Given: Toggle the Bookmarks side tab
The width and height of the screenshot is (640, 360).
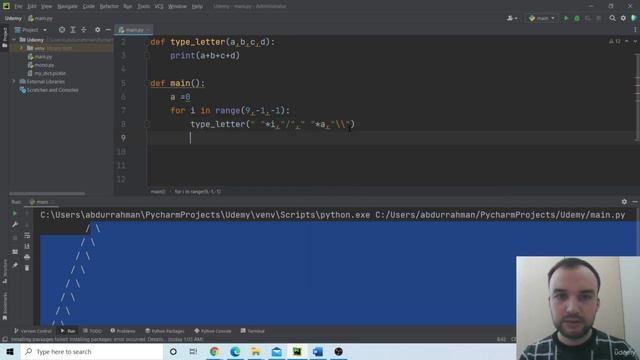Looking at the screenshot, I should point(4,307).
